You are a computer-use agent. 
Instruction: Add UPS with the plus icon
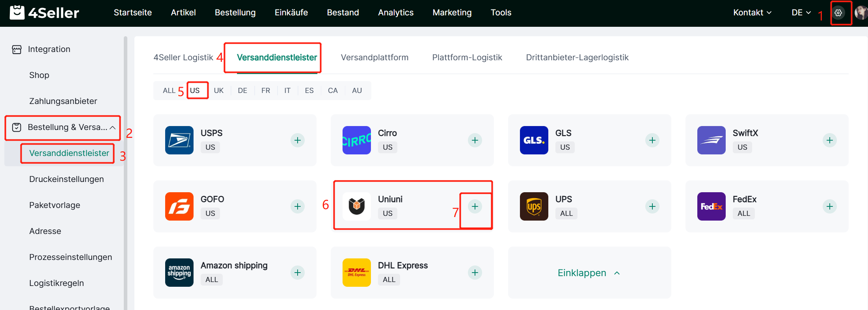pyautogui.click(x=652, y=206)
